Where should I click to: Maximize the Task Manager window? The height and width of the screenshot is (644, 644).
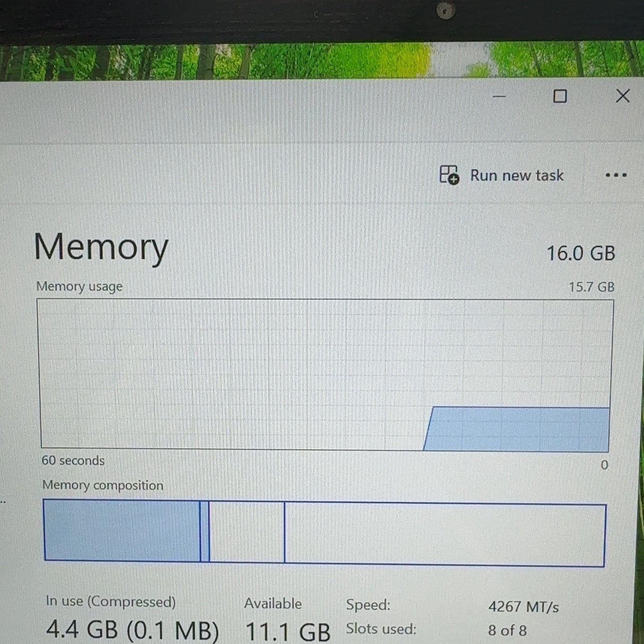pyautogui.click(x=560, y=96)
